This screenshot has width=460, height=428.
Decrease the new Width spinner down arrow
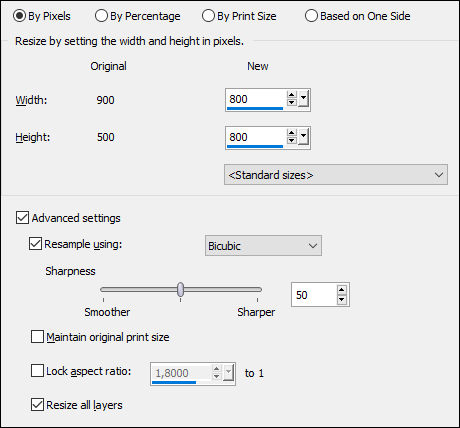tap(292, 102)
